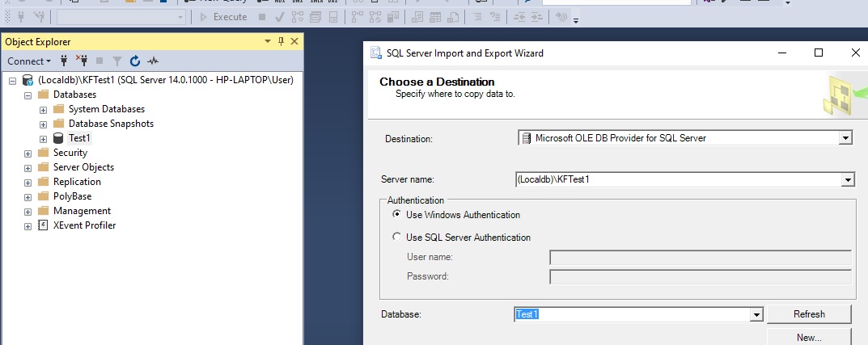Screen dimensions: 868x345
Task: Open the Object Explorer window position dropdown arrow
Action: click(x=268, y=41)
